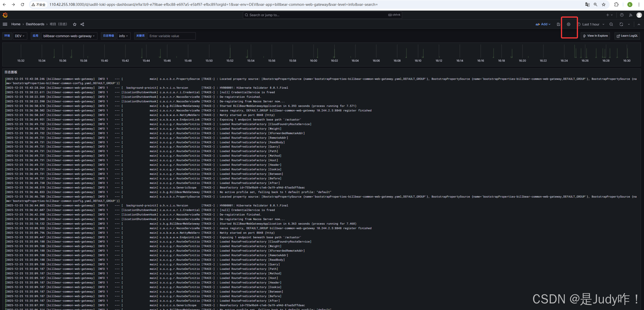Screen dimensions: 644x310
Task: Open the help question mark menu
Action: [622, 15]
